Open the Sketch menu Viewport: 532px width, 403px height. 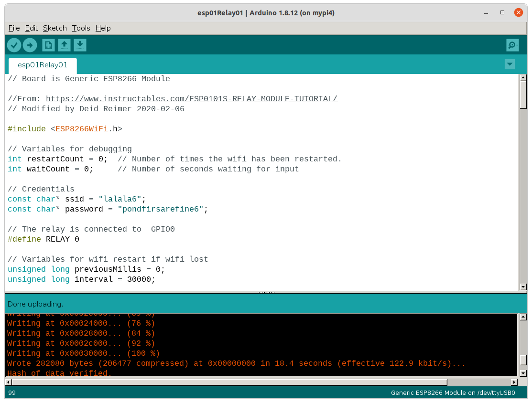[x=54, y=28]
